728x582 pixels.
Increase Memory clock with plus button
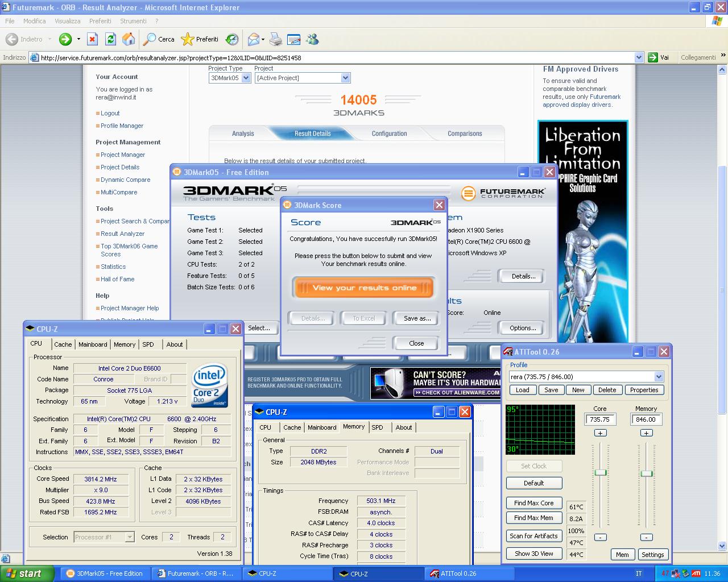click(646, 433)
